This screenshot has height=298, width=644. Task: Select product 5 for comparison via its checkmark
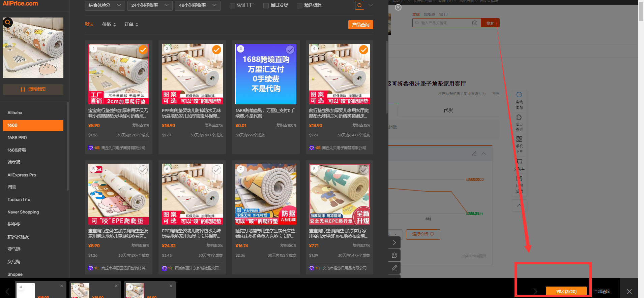point(143,170)
